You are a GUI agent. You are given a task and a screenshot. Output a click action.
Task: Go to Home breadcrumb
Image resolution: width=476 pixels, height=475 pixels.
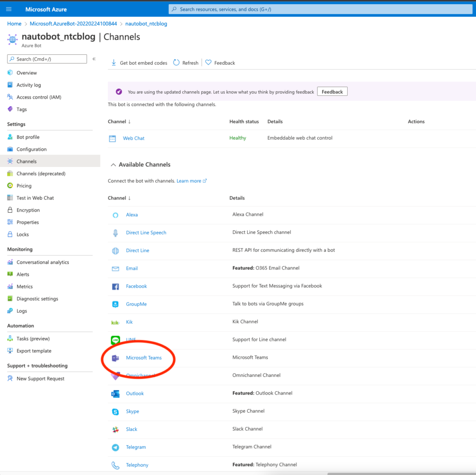coord(14,24)
